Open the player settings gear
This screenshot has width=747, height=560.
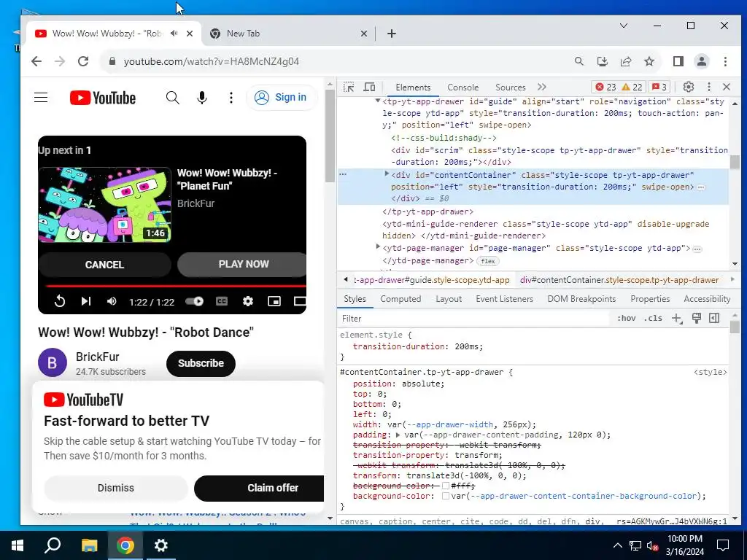click(248, 301)
